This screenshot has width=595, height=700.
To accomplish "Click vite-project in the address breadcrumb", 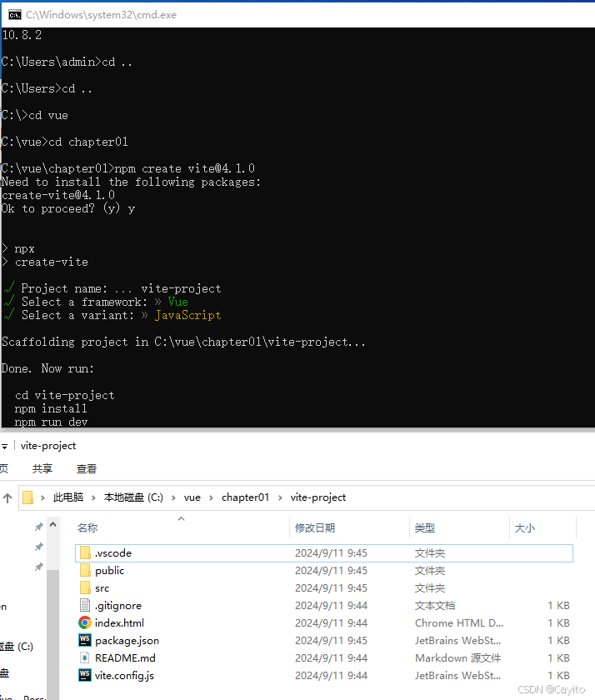I will point(318,497).
